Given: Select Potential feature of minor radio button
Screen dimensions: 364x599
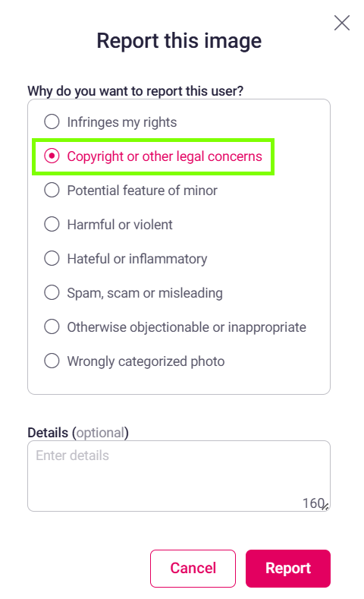Looking at the screenshot, I should [52, 190].
